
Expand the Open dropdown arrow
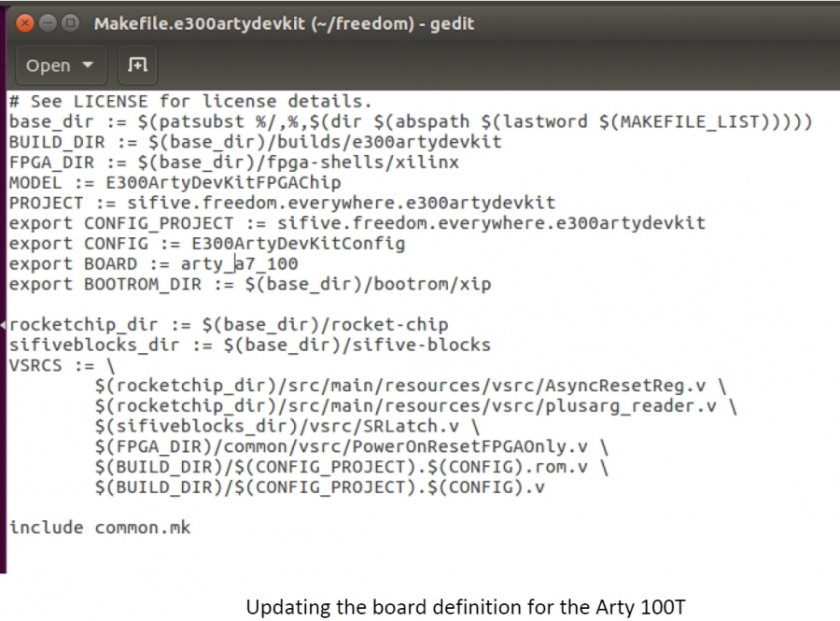coord(89,65)
